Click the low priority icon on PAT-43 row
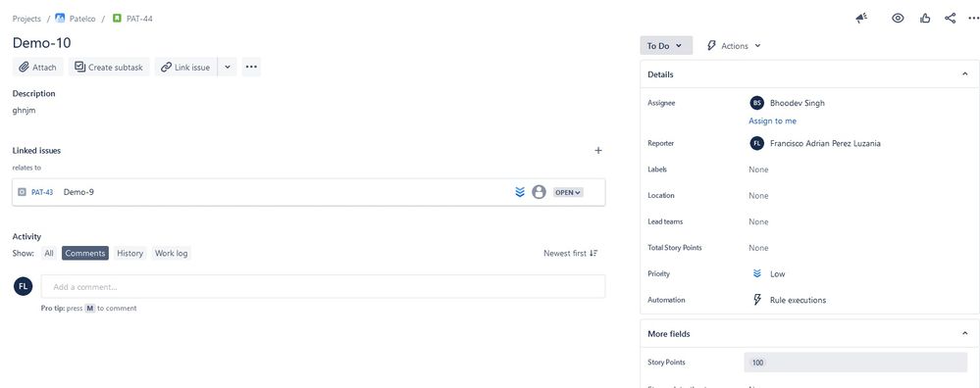This screenshot has width=980, height=388. click(519, 192)
